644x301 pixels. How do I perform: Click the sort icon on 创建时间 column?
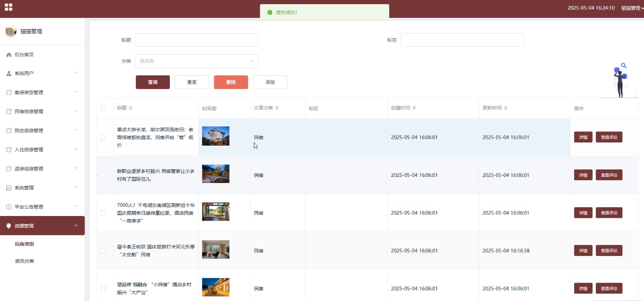pyautogui.click(x=414, y=108)
